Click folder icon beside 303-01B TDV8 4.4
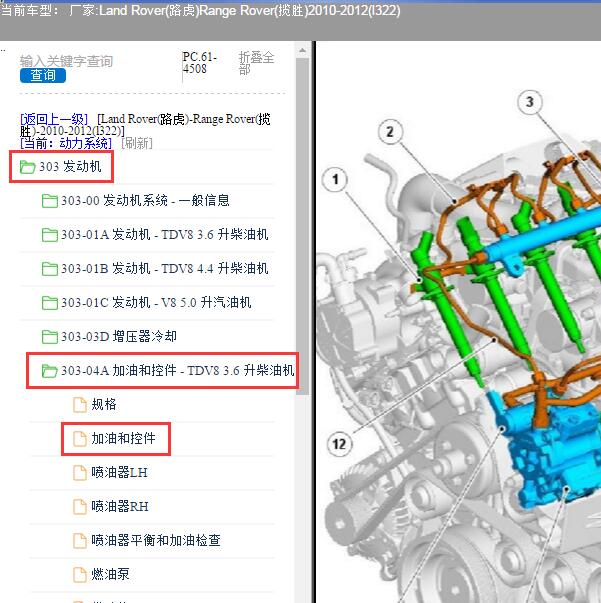Screen dimensions: 601x603 pos(49,269)
